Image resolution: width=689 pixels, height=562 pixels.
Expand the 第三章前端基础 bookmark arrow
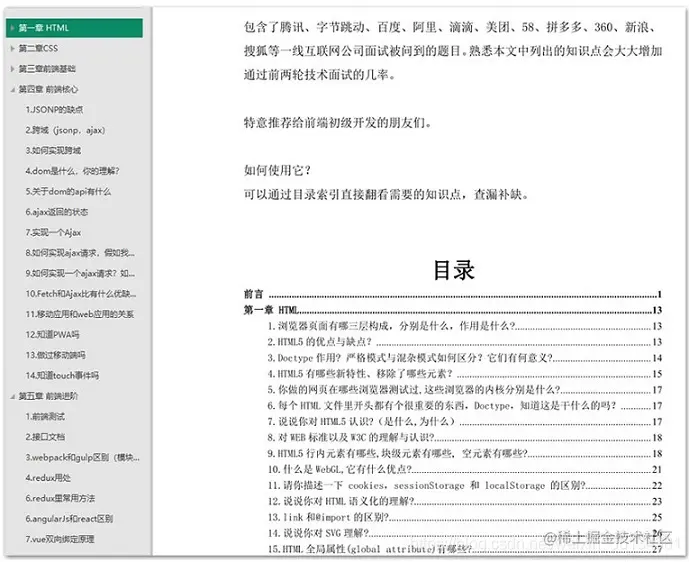pyautogui.click(x=13, y=69)
